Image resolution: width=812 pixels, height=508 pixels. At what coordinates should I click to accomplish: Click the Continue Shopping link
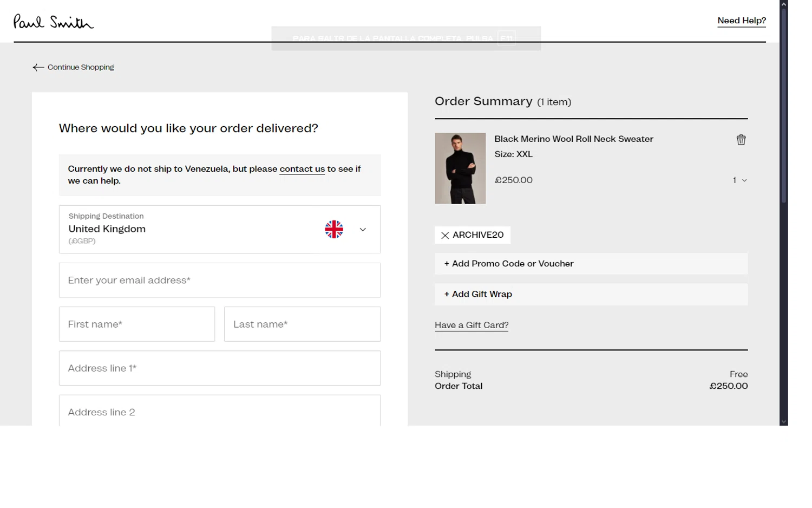tap(81, 67)
